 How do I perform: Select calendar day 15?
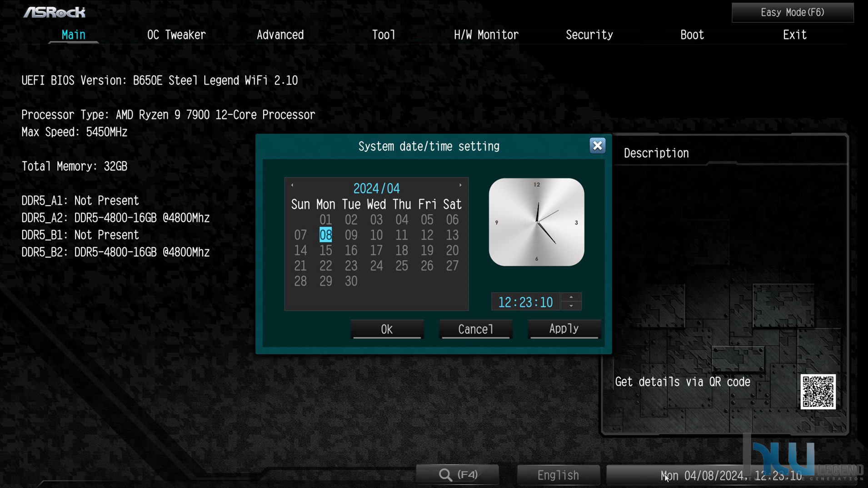coord(325,251)
